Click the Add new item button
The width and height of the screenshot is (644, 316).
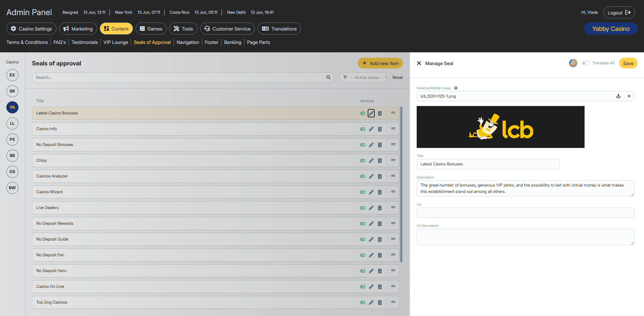coord(380,63)
